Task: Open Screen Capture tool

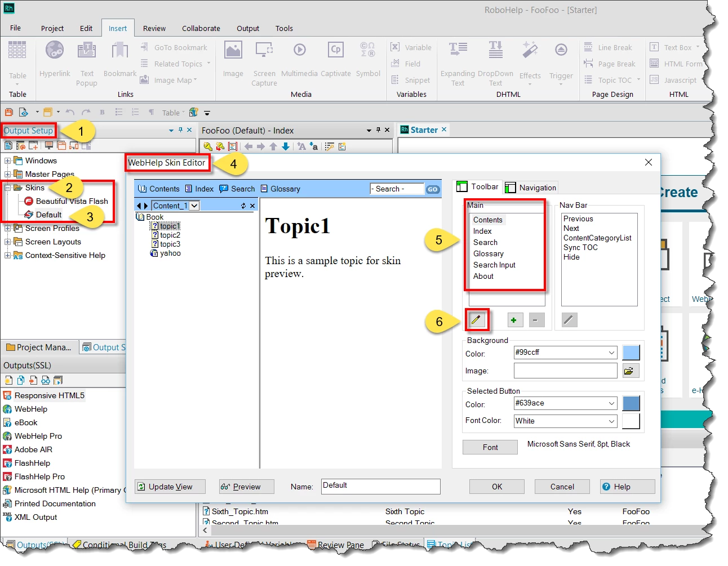Action: [x=264, y=63]
